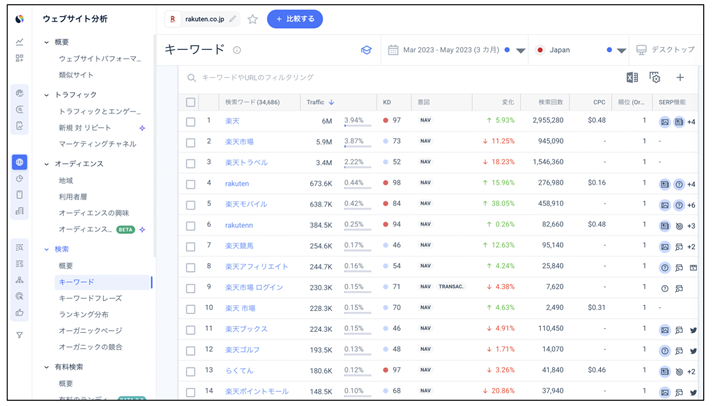Collapse the 有料検索 section
The image size is (712, 406).
(x=46, y=367)
